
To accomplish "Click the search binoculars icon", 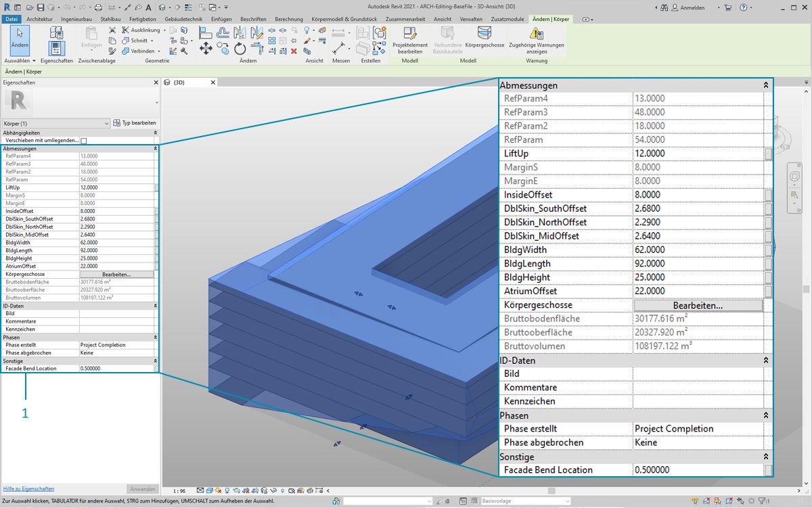I will 664,7.
